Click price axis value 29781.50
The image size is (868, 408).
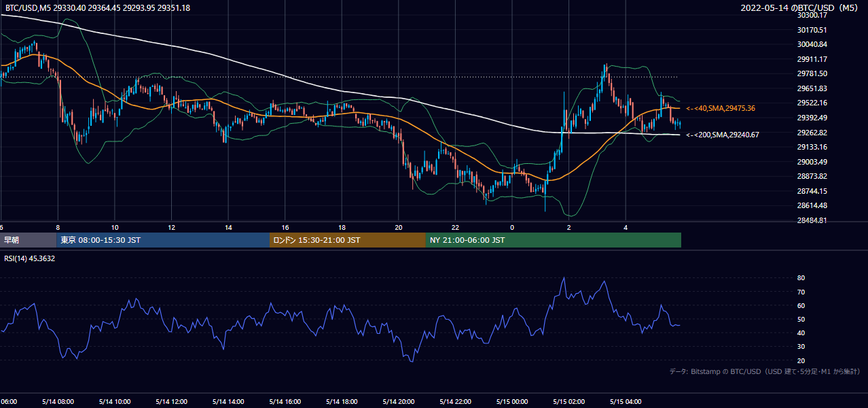click(812, 73)
